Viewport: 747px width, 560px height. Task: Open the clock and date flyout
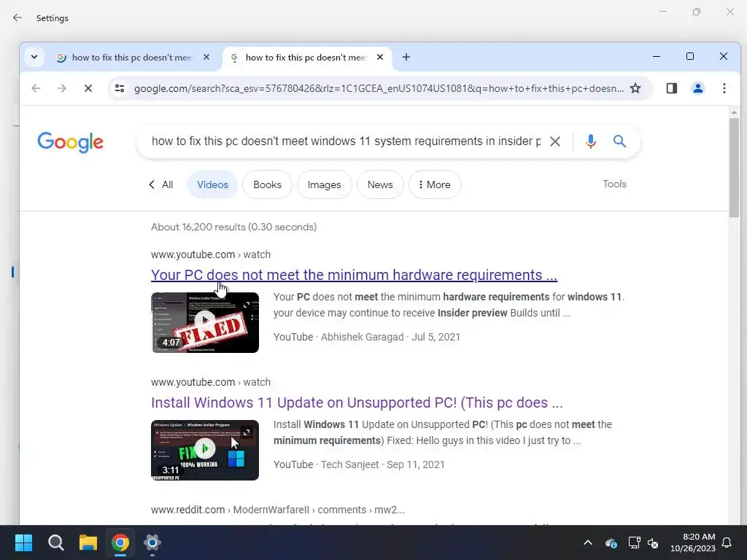693,542
